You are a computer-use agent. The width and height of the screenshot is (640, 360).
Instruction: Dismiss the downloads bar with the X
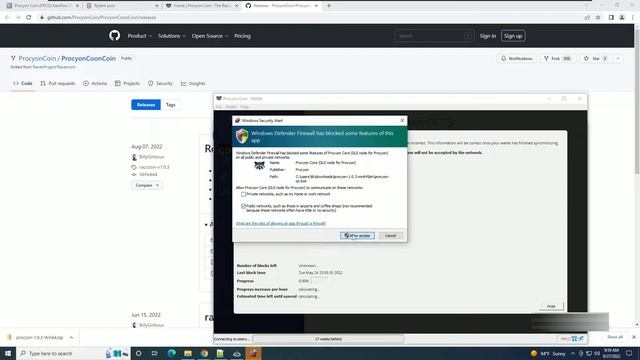[x=634, y=337]
